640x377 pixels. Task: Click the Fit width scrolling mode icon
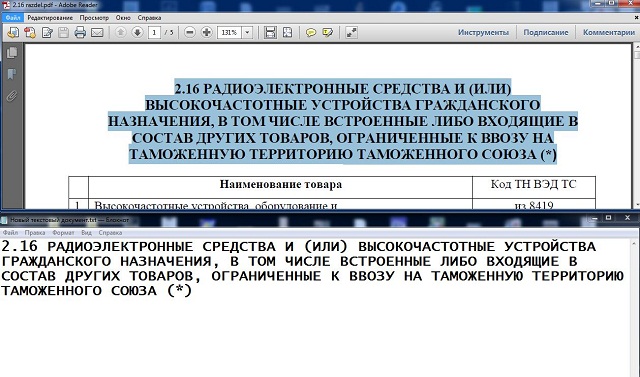(x=270, y=32)
